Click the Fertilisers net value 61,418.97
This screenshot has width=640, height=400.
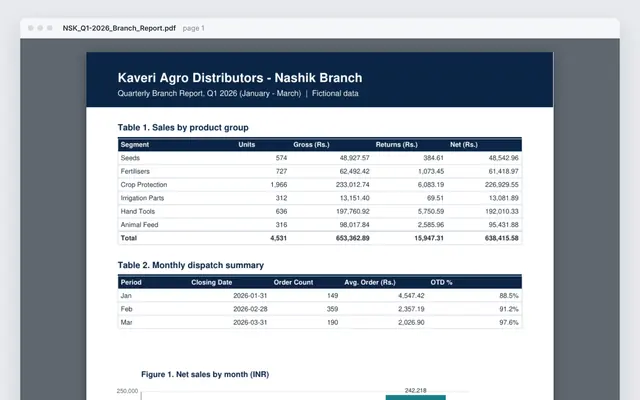(x=503, y=171)
